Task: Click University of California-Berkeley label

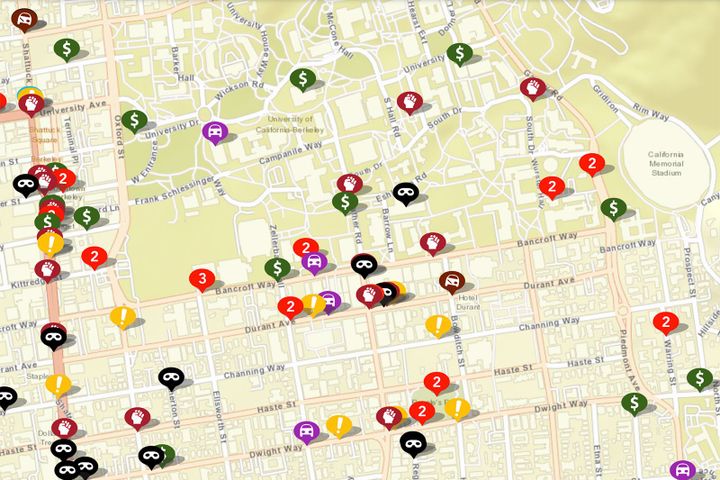Action: tap(290, 124)
